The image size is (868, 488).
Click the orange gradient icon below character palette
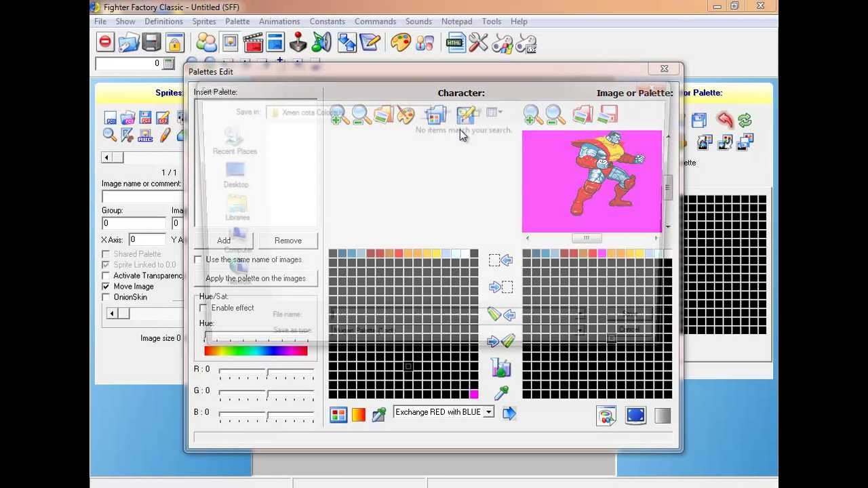click(359, 415)
